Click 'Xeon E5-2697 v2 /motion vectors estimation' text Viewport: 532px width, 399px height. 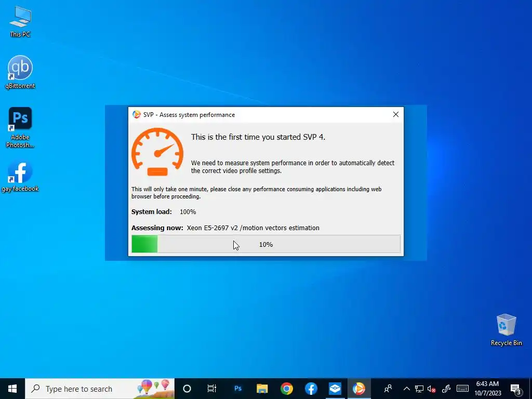pos(253,228)
